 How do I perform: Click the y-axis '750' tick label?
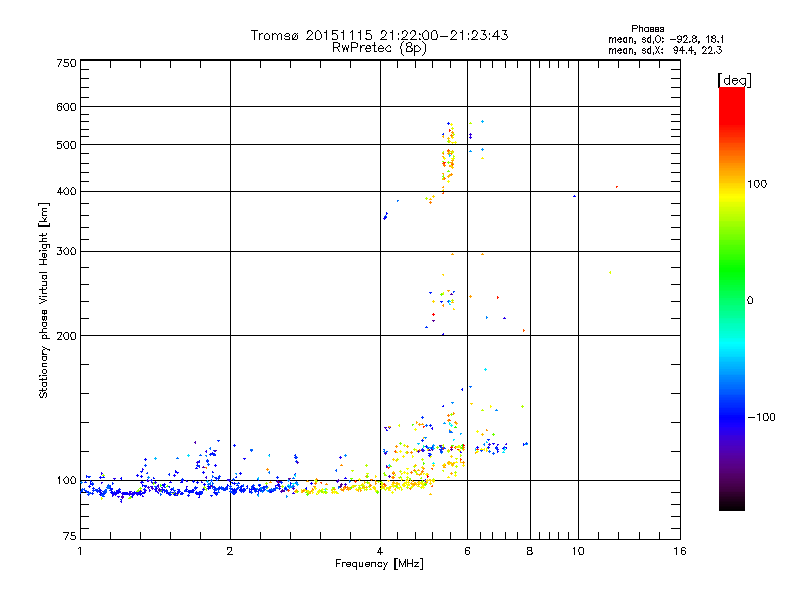pos(66,63)
